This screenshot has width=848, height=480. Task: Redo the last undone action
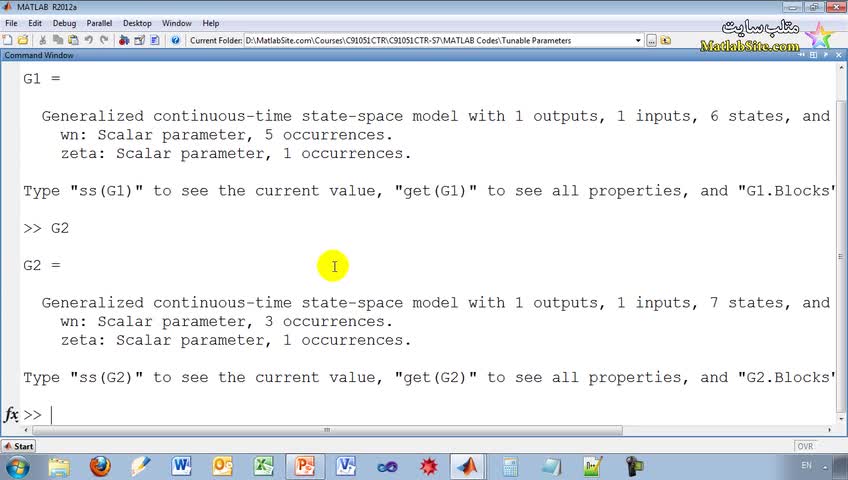coord(104,40)
